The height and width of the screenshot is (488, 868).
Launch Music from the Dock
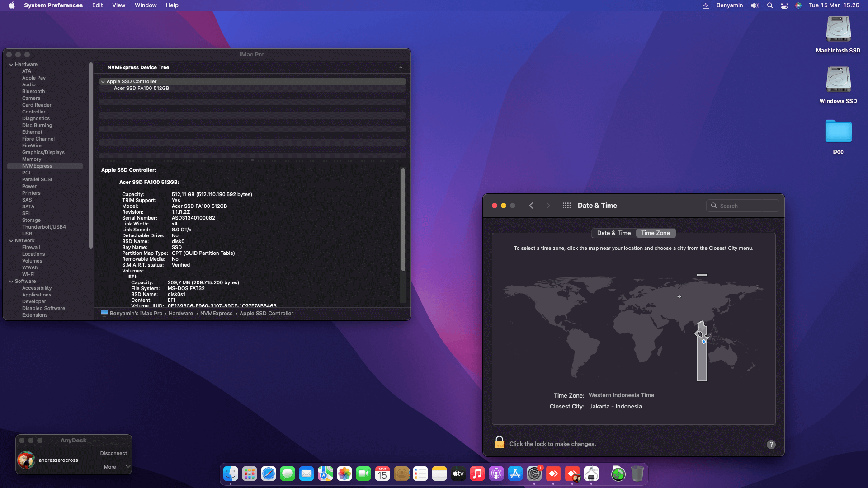[x=477, y=474]
